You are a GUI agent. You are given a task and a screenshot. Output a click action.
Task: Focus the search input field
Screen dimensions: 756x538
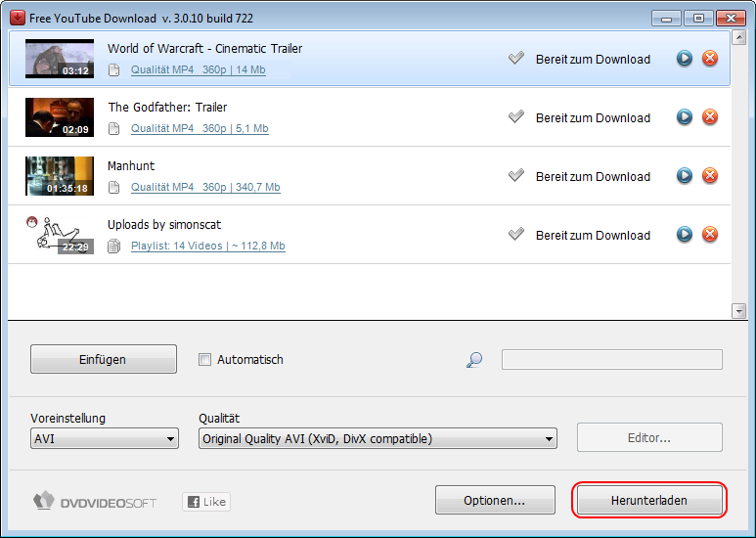pos(612,360)
